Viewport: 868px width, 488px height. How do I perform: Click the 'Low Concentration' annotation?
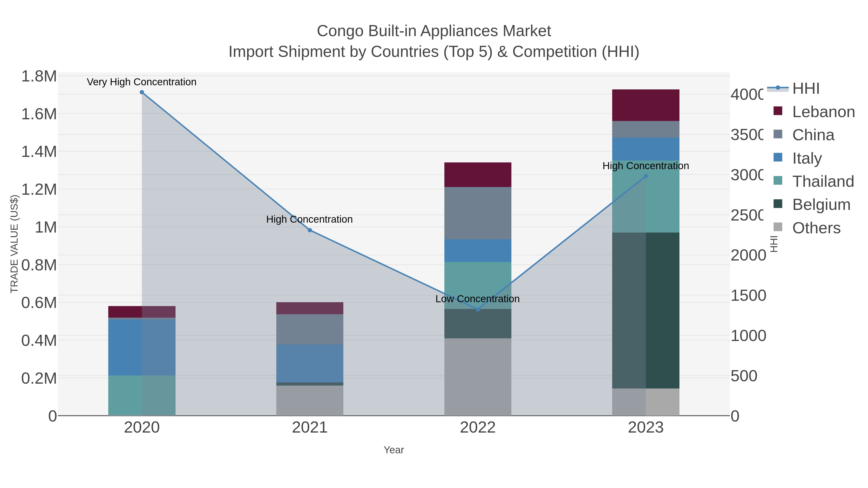coord(477,299)
